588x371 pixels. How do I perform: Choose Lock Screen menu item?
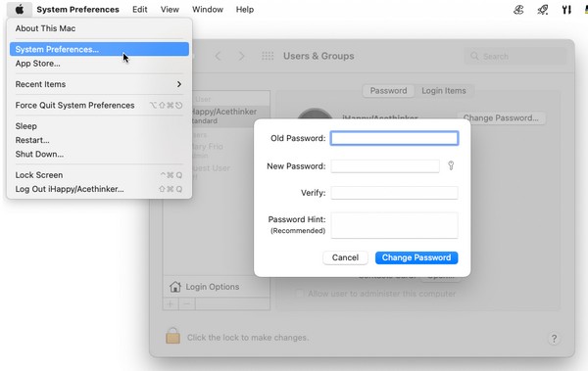tap(99, 175)
